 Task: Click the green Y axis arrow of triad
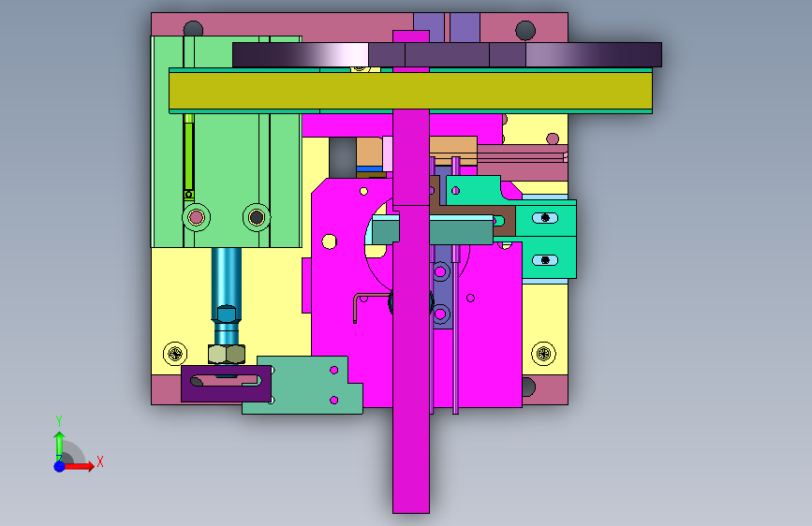click(x=59, y=445)
